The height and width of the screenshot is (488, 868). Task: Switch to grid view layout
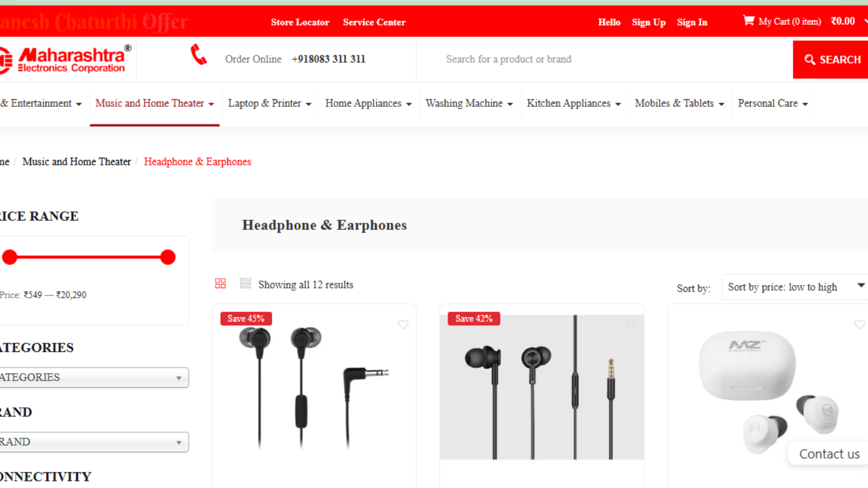[220, 284]
